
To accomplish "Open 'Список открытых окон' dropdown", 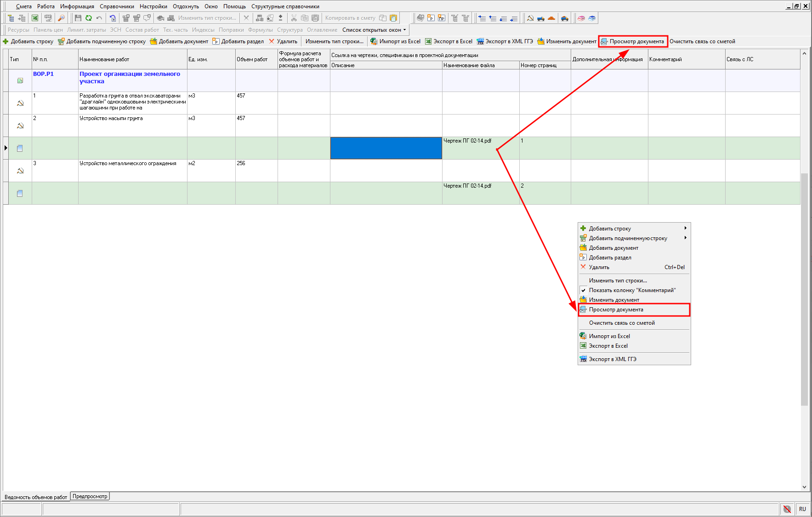I will coord(374,30).
